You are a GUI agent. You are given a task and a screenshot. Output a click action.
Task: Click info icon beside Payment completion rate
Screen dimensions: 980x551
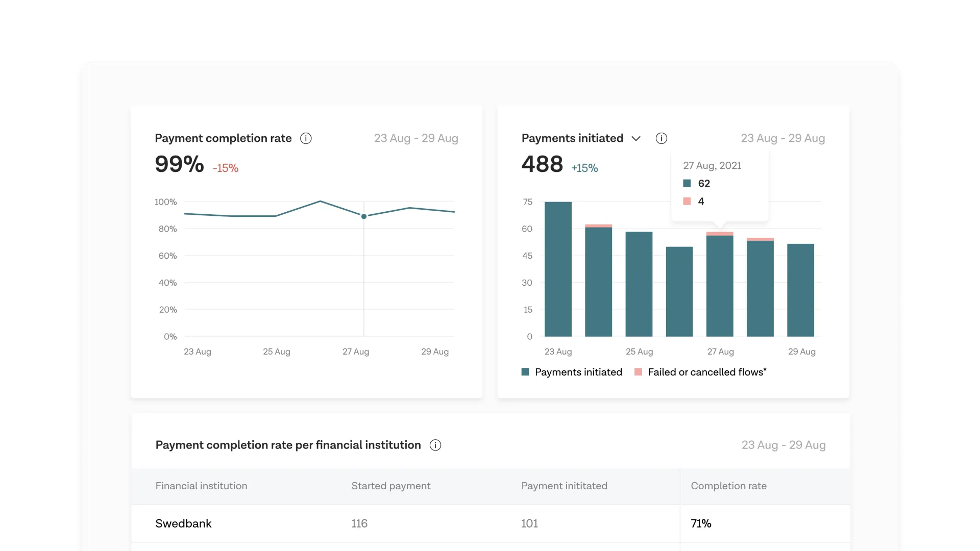[306, 138]
